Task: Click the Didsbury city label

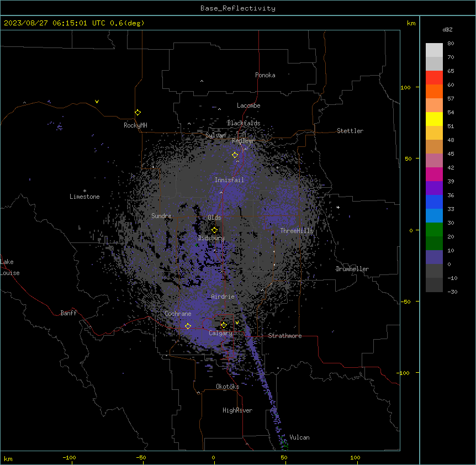Action: coord(211,238)
